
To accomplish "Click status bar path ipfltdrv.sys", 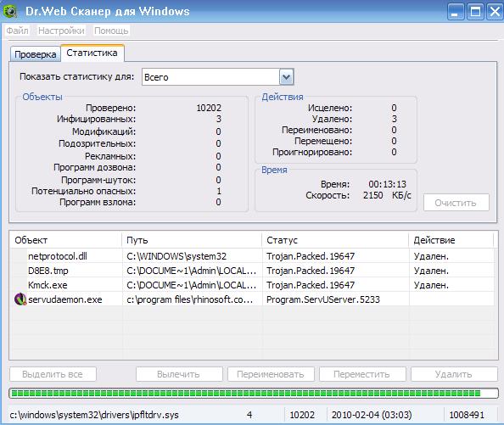I will (x=94, y=415).
